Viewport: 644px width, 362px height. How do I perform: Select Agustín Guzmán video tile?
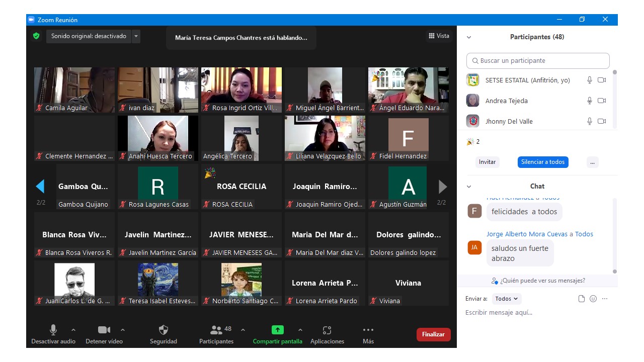pyautogui.click(x=409, y=187)
